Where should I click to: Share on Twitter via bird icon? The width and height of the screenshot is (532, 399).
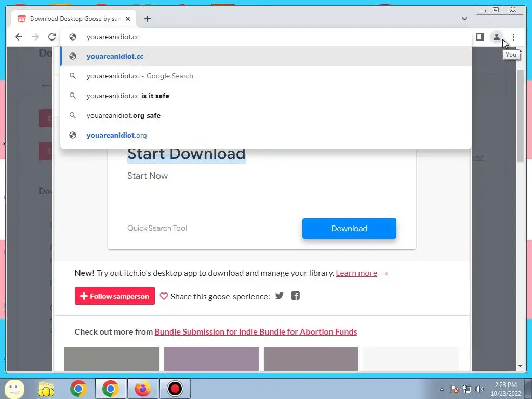(x=279, y=296)
